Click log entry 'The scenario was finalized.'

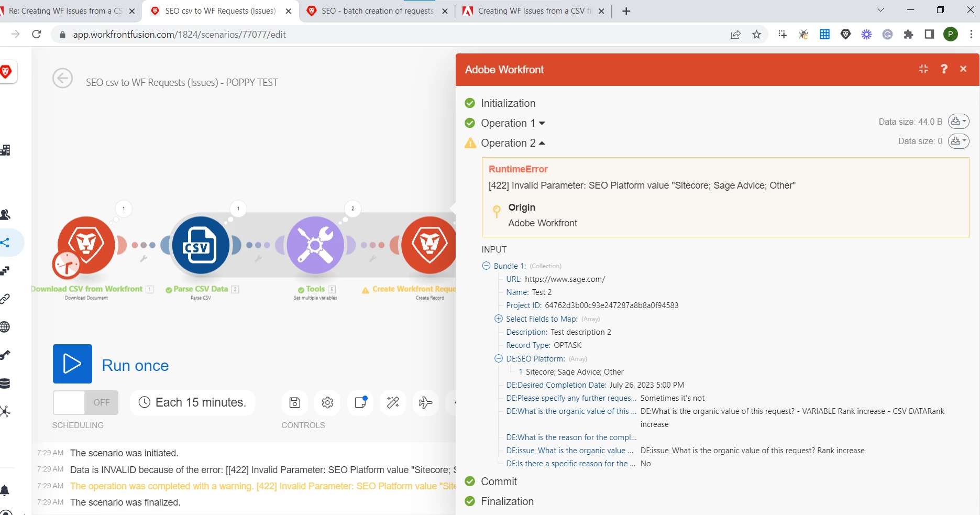pyautogui.click(x=125, y=502)
